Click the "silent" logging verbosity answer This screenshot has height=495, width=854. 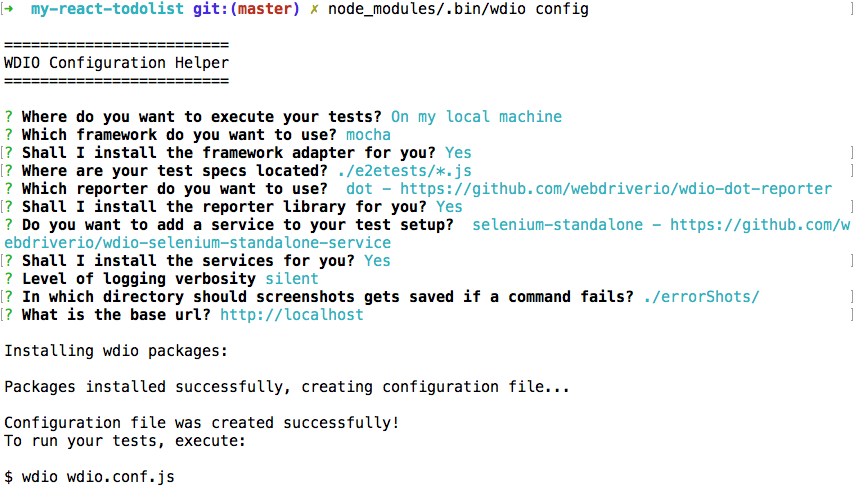292,279
